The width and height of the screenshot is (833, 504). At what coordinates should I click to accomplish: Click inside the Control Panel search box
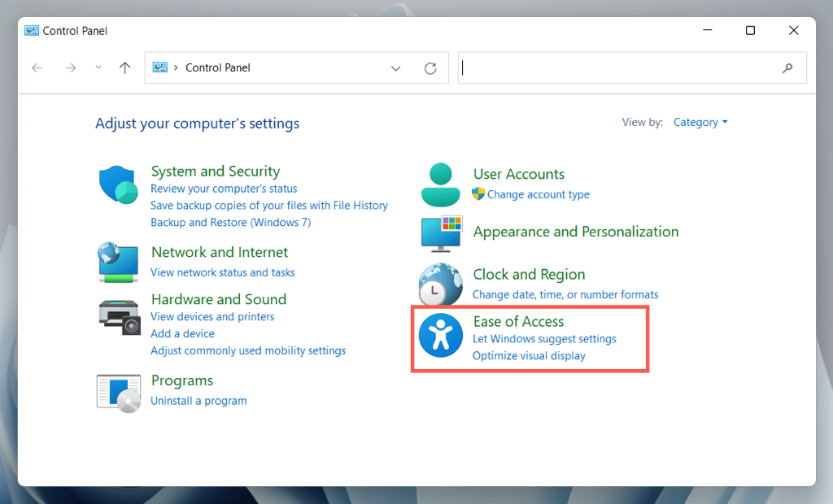tap(618, 68)
